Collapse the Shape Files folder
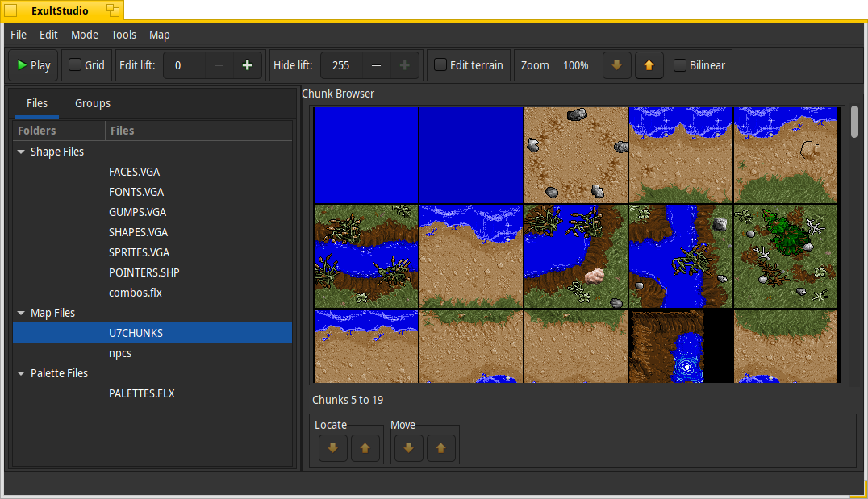This screenshot has height=499, width=868. 20,152
